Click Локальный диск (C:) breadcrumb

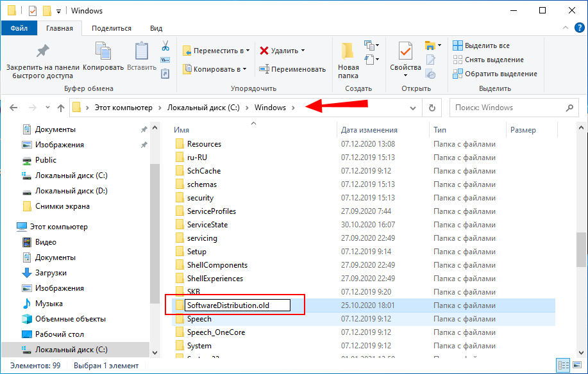(203, 108)
